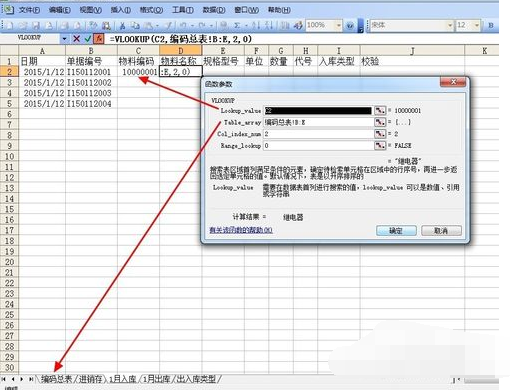Click the Table_array input field
The width and height of the screenshot is (515, 391).
click(318, 122)
